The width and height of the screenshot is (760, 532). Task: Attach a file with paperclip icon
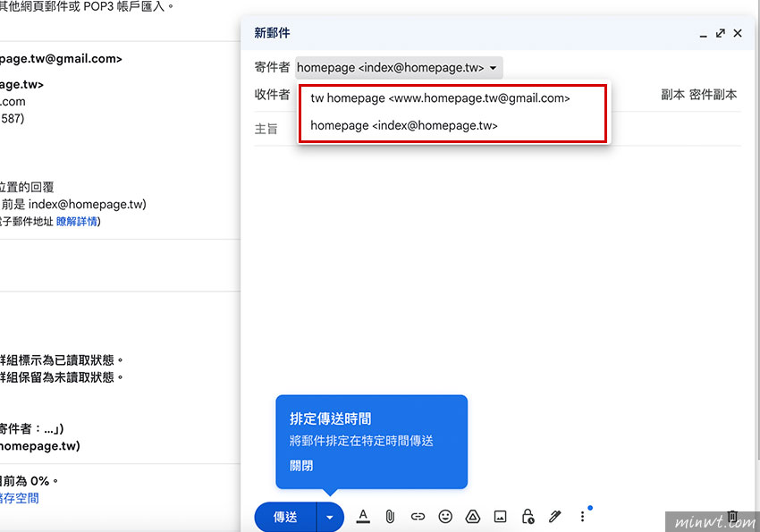coord(390,517)
